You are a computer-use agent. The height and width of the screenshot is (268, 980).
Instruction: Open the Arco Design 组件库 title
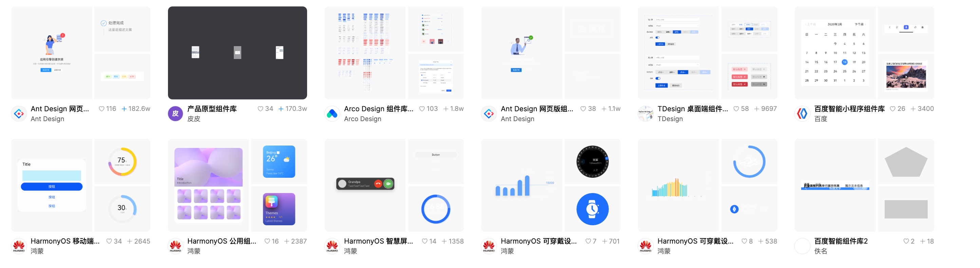tap(379, 109)
